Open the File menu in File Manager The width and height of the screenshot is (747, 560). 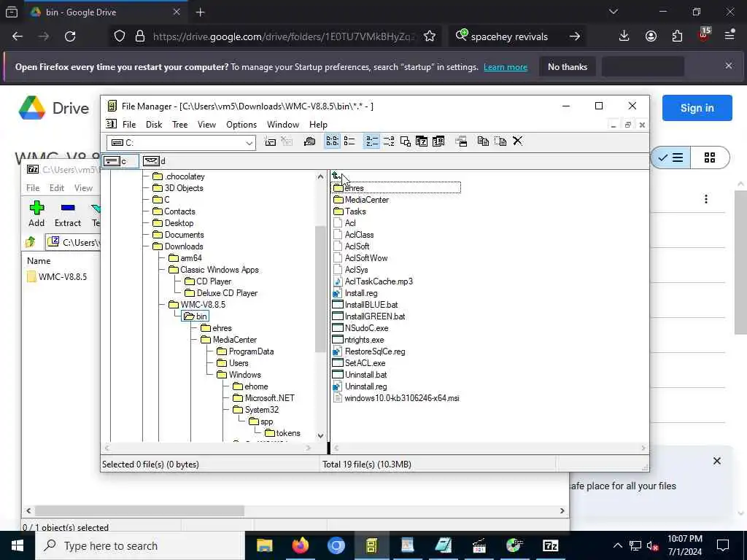(x=129, y=124)
